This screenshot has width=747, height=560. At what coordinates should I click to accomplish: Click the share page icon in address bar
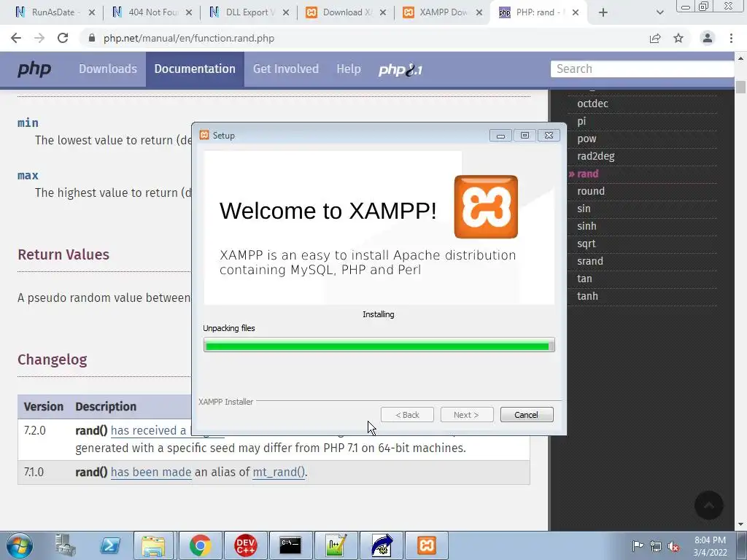click(x=655, y=38)
